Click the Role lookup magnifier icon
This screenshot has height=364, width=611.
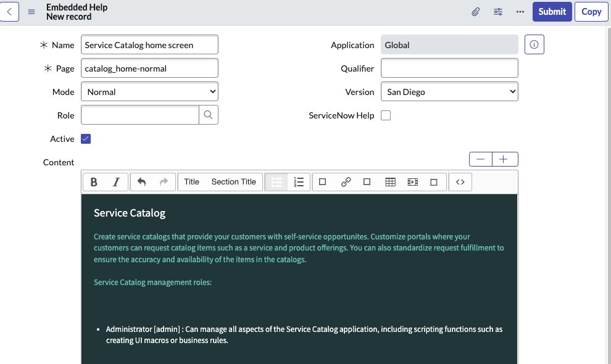[209, 115]
